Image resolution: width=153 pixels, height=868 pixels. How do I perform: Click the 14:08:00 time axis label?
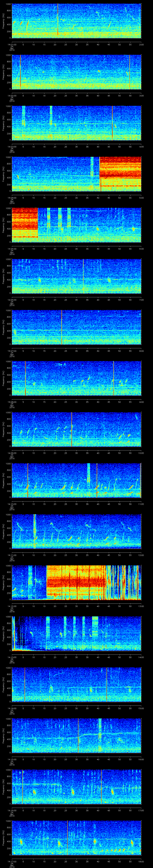coord(12,402)
